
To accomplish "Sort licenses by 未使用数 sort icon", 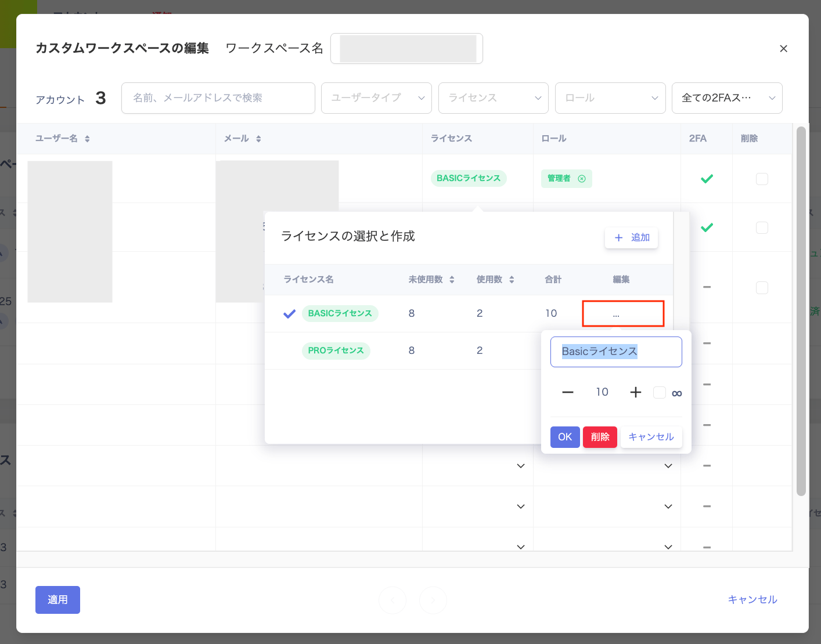I will pyautogui.click(x=452, y=280).
